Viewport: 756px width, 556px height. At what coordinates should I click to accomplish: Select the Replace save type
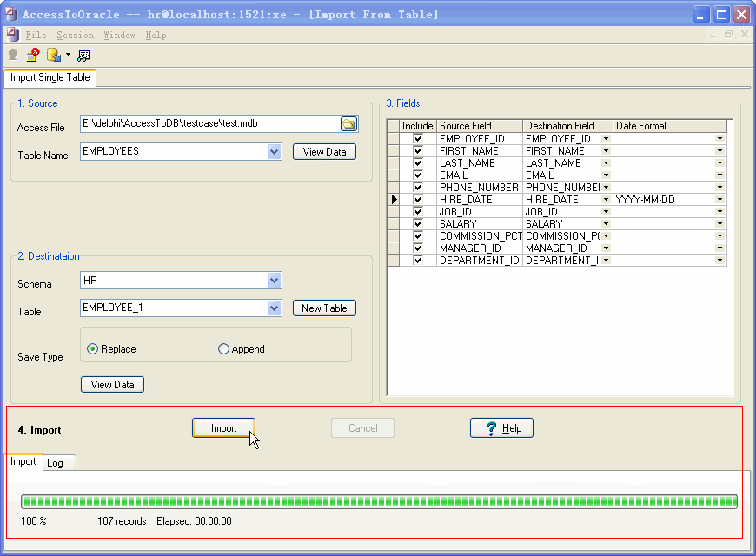(92, 349)
